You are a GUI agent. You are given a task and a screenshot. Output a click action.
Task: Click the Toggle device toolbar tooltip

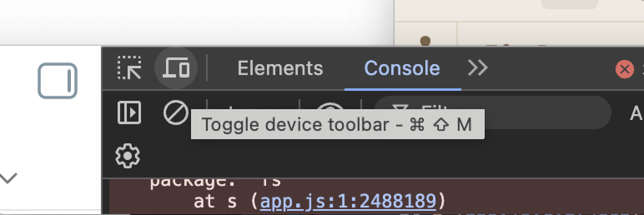(x=337, y=124)
